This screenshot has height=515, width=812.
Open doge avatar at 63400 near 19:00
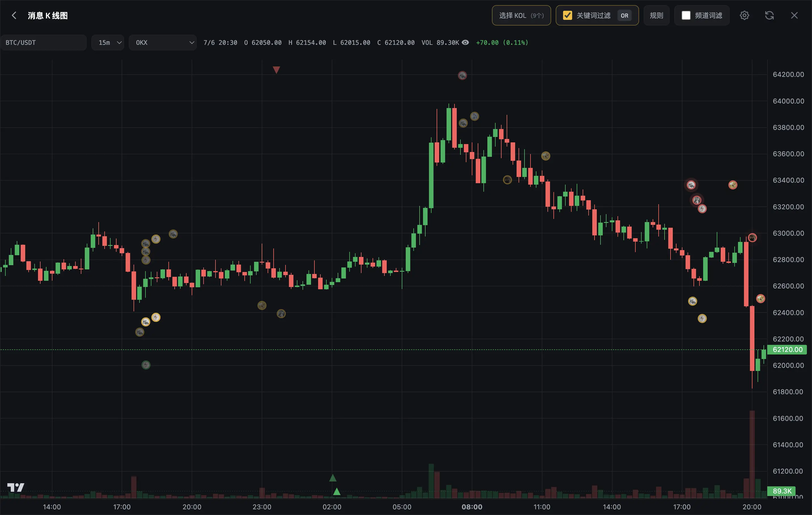(732, 185)
